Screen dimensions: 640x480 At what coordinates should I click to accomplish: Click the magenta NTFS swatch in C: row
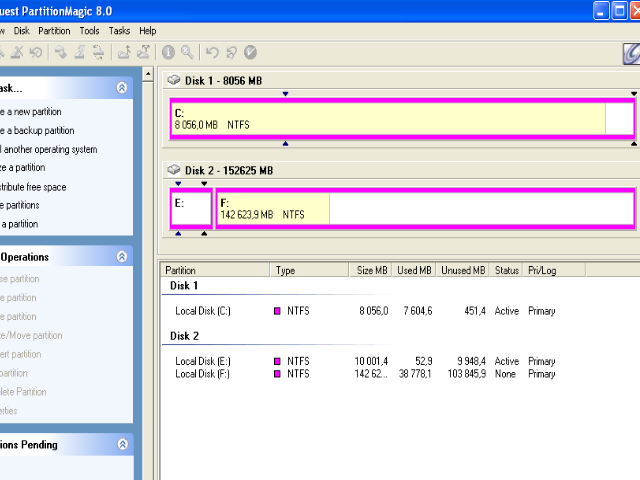[x=277, y=311]
